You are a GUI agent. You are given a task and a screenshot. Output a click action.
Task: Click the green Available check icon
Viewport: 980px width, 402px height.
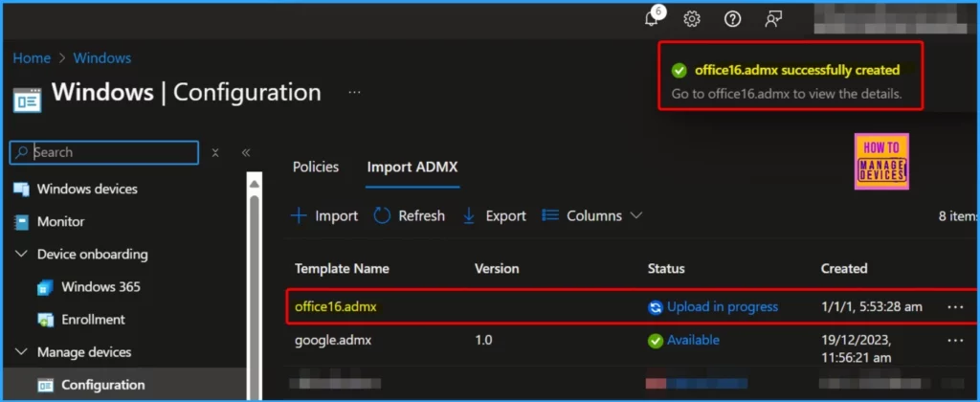click(x=655, y=341)
